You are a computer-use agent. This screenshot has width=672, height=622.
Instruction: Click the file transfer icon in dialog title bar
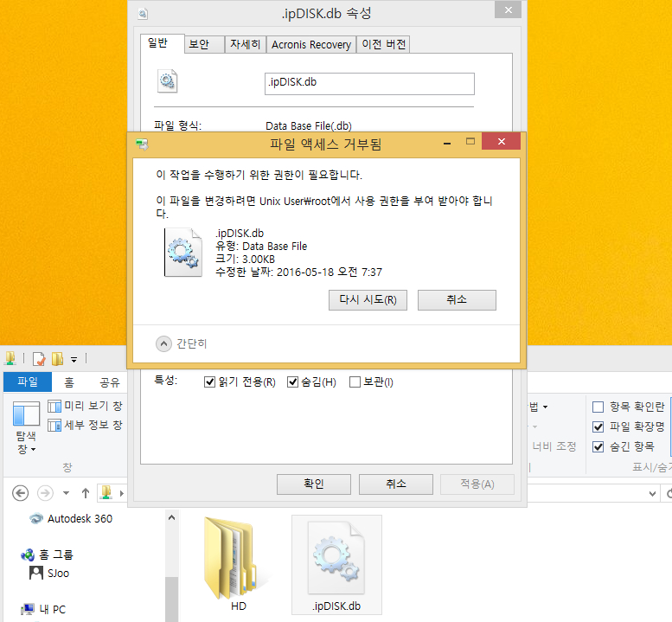pyautogui.click(x=142, y=144)
